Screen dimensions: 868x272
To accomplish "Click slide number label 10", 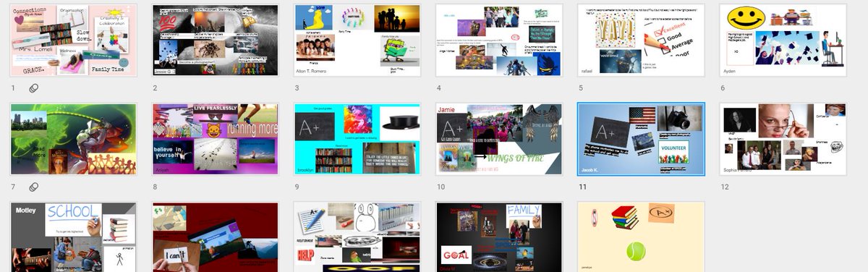I will coord(441,187).
